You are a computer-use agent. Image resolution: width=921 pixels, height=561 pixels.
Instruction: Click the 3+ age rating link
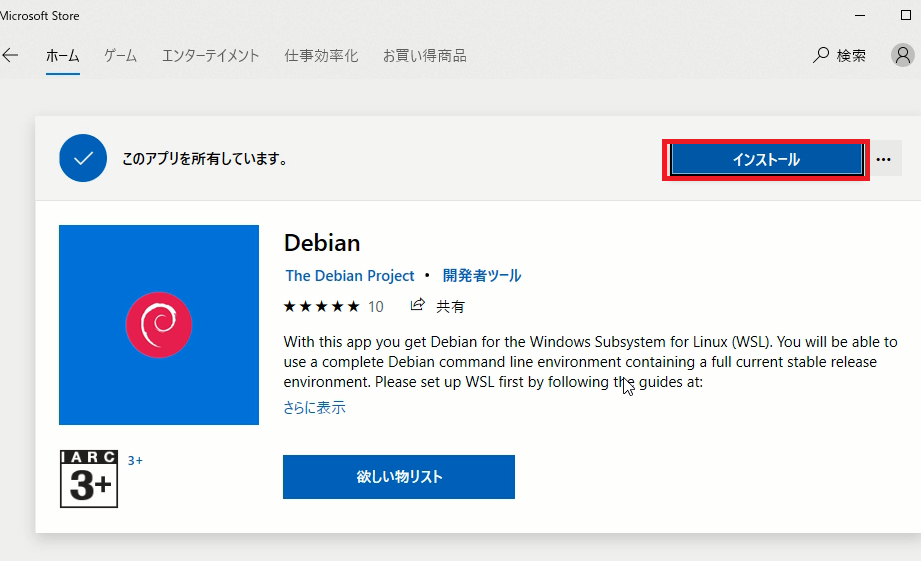[135, 461]
